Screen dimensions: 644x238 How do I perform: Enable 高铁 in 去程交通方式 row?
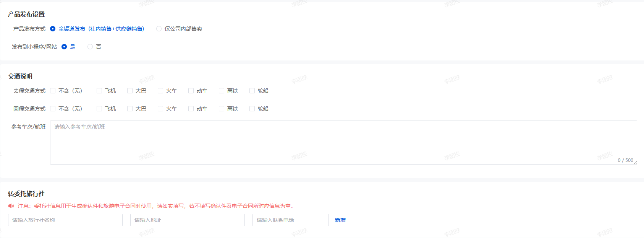coord(222,91)
